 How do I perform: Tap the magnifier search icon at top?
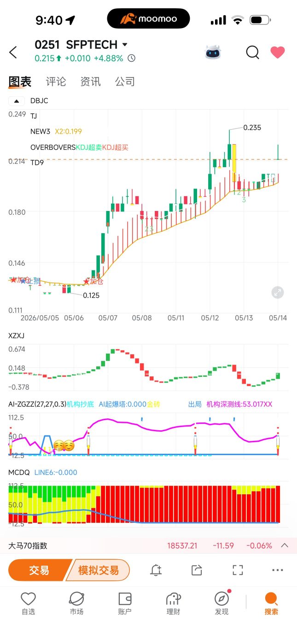(252, 53)
